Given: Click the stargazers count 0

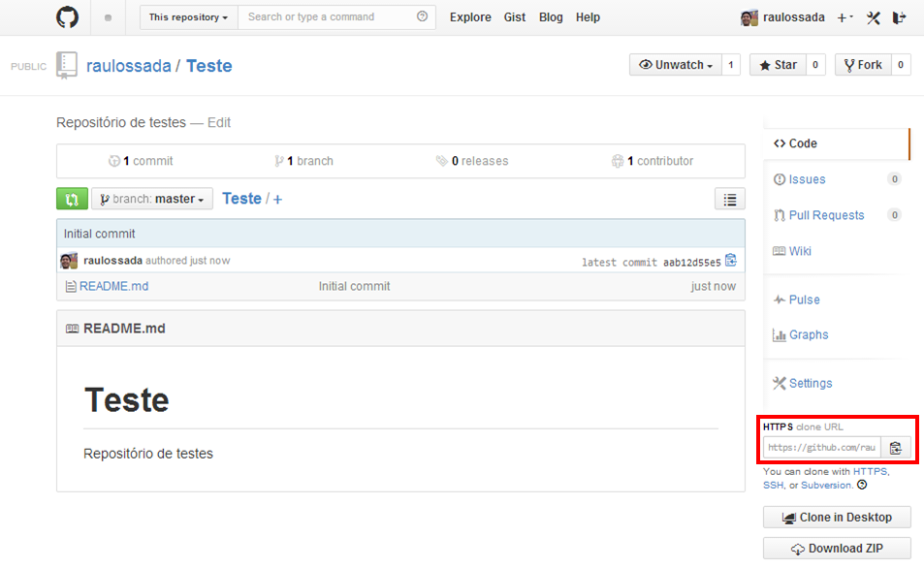Looking at the screenshot, I should point(815,65).
